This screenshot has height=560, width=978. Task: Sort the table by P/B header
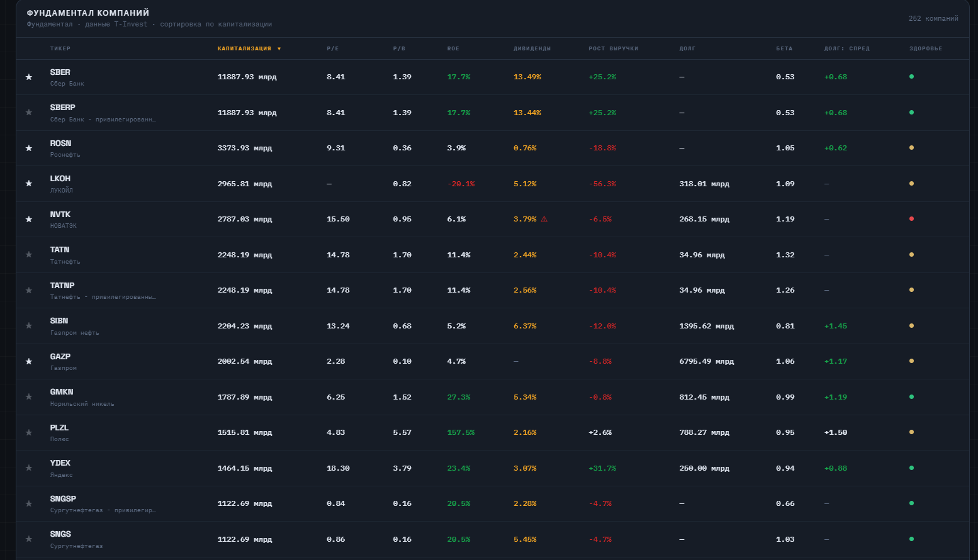pyautogui.click(x=399, y=48)
